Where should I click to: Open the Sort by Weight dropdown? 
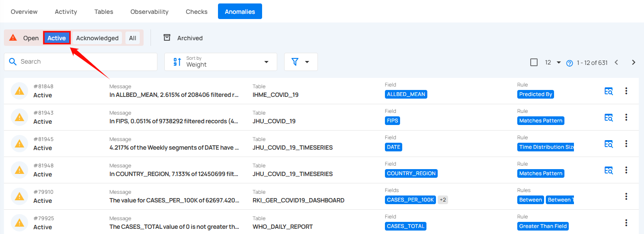[x=221, y=62]
